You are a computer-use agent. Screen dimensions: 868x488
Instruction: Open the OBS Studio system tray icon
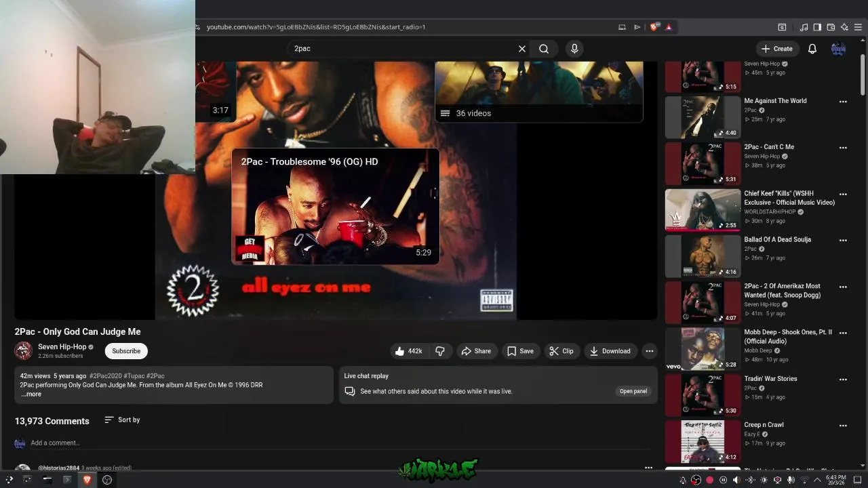(x=696, y=480)
